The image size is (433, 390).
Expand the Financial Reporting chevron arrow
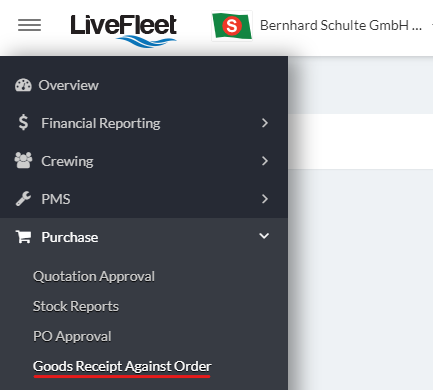point(265,123)
